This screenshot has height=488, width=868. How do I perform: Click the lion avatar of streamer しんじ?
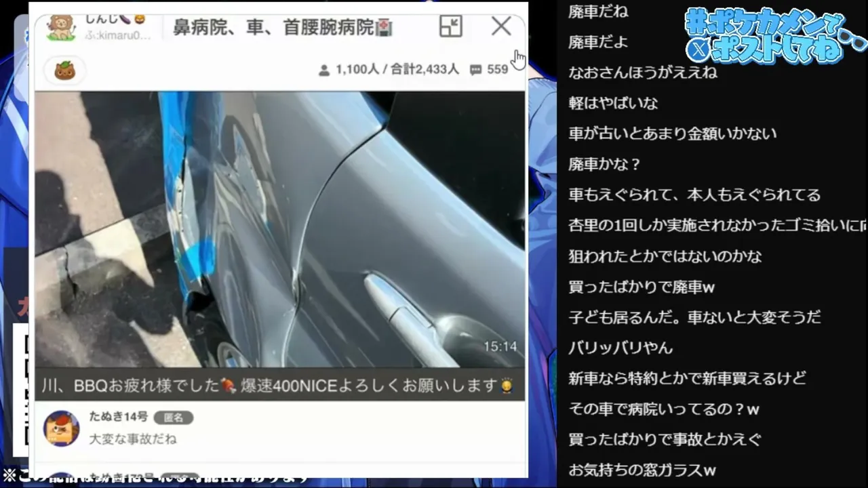[x=60, y=27]
